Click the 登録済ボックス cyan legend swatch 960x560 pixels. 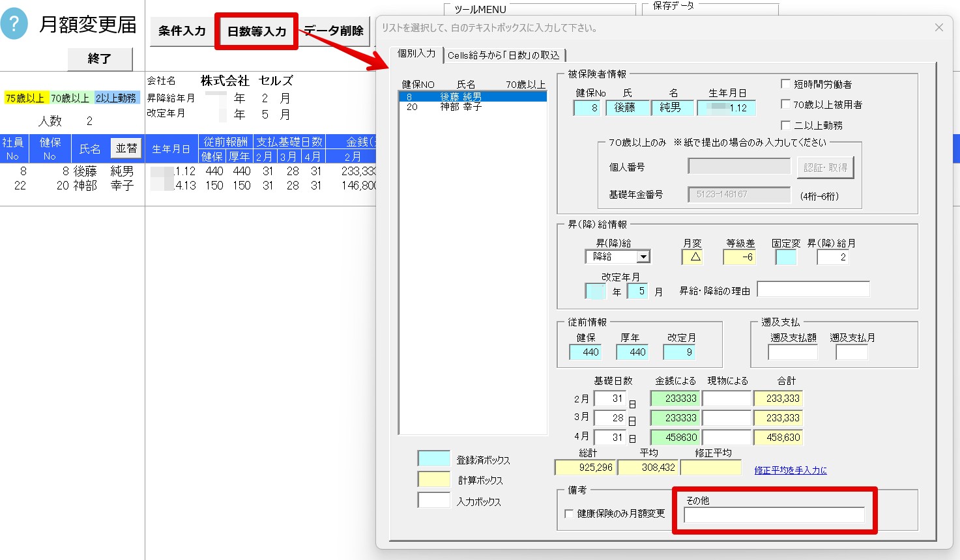point(434,459)
